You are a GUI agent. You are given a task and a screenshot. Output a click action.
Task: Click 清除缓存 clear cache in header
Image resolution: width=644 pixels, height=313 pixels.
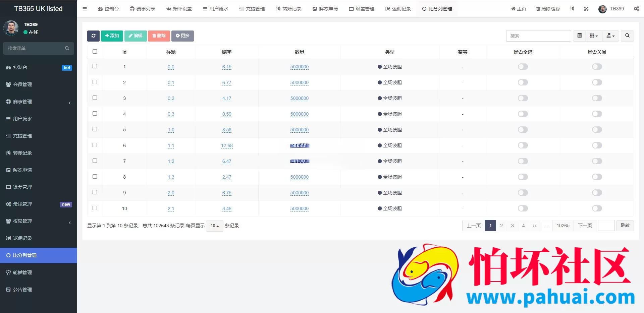pyautogui.click(x=548, y=9)
